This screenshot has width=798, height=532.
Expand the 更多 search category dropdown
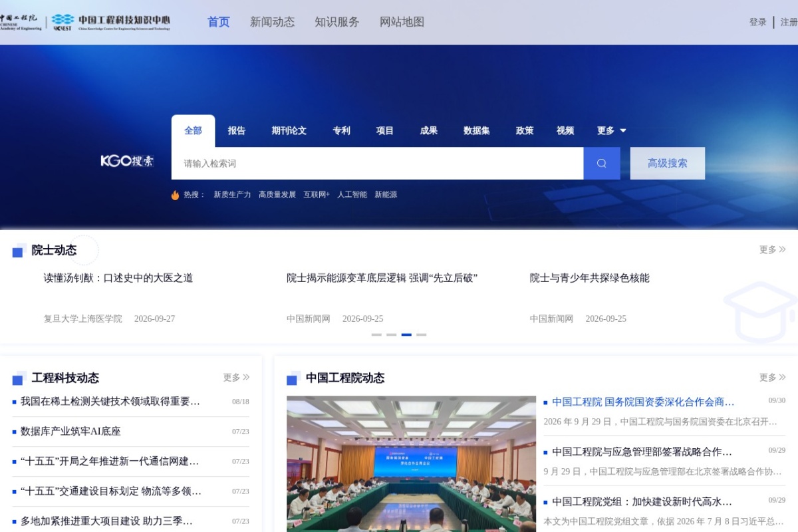coord(612,130)
